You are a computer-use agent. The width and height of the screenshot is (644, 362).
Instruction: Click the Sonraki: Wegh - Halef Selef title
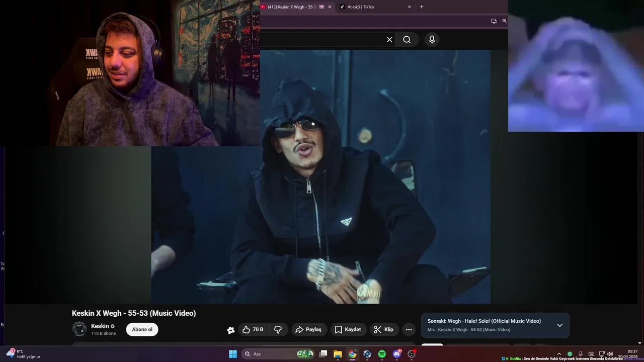(x=484, y=321)
